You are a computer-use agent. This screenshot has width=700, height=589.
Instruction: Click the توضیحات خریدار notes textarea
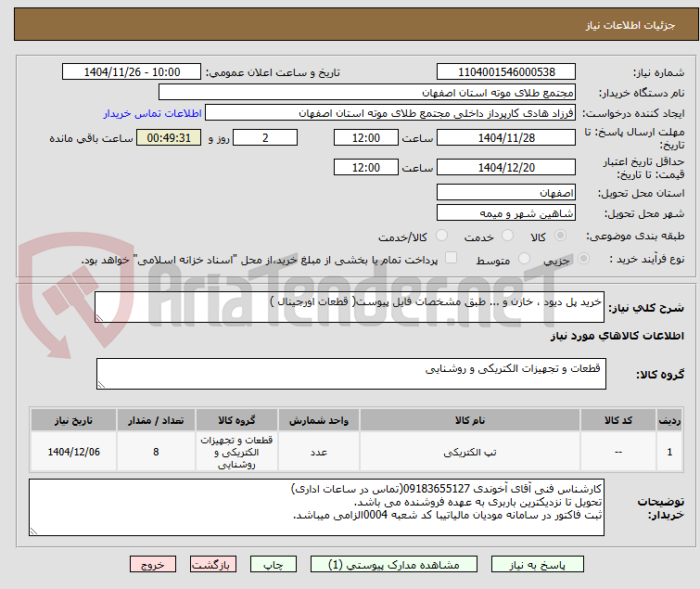[x=316, y=507]
